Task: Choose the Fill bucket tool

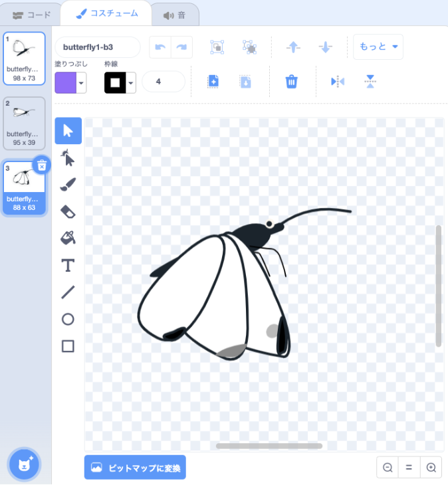Action: [x=68, y=238]
